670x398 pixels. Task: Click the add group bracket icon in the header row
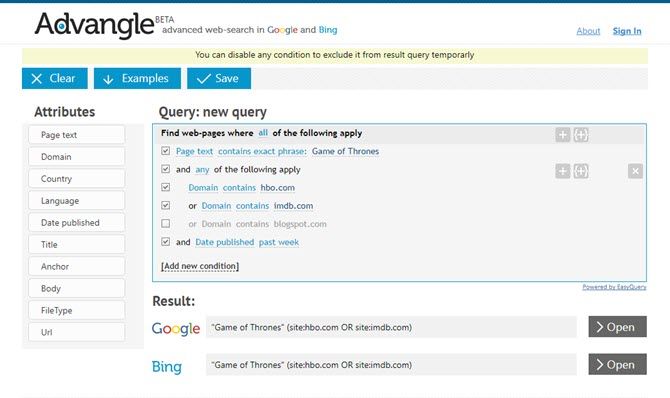coord(581,135)
